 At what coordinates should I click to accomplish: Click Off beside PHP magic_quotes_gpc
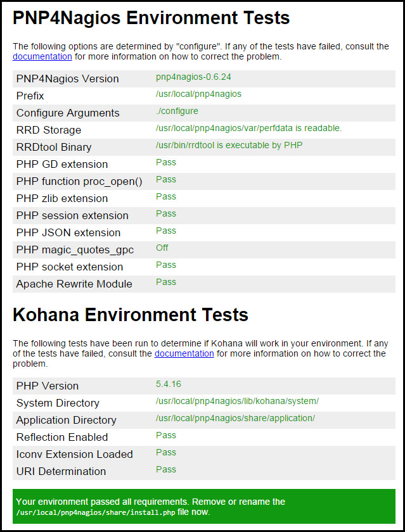pyautogui.click(x=162, y=248)
